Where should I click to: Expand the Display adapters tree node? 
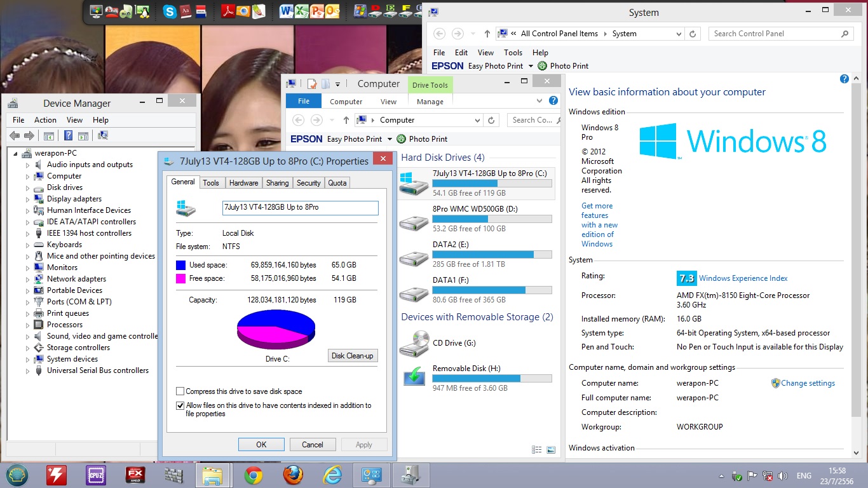click(28, 199)
